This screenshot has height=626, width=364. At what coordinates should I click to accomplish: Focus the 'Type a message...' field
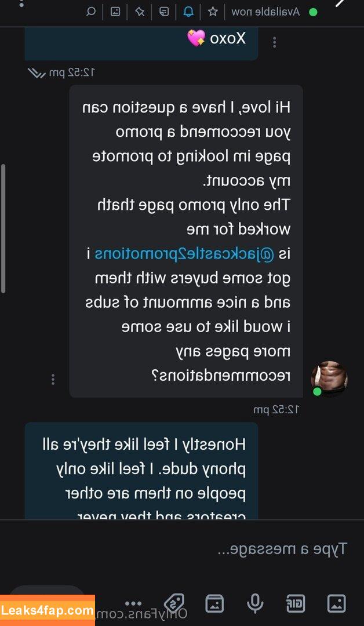182,549
